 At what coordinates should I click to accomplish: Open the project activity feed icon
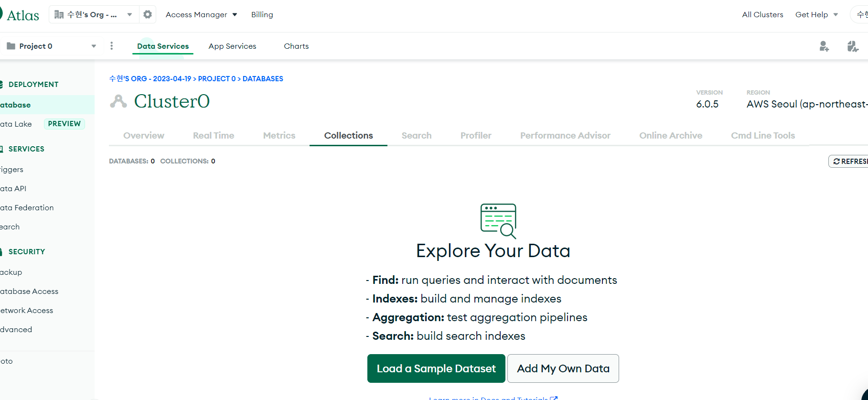853,46
